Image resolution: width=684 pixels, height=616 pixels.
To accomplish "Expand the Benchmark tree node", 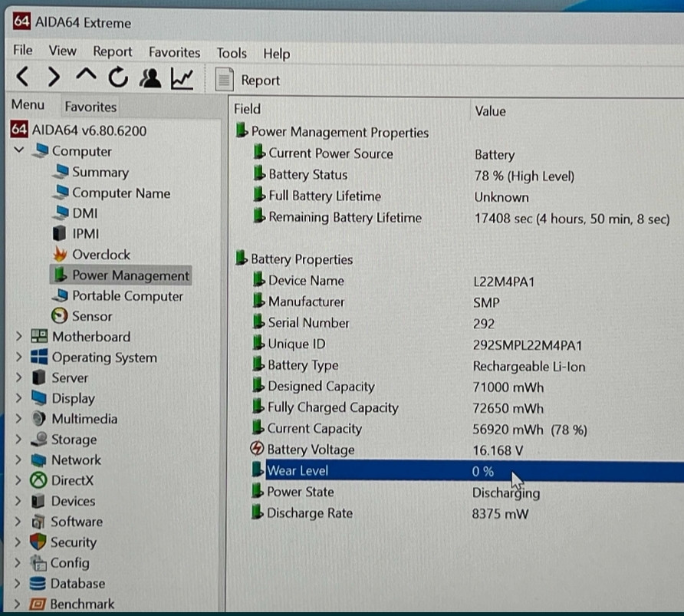I will click(18, 604).
